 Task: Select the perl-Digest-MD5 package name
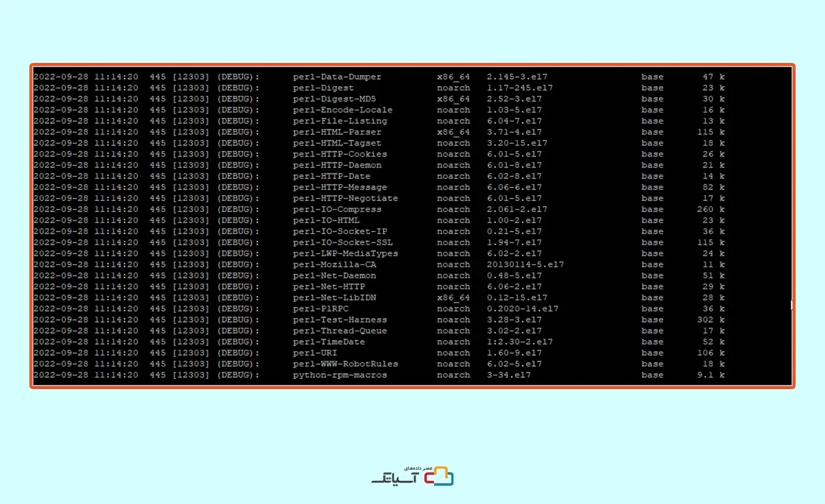334,99
